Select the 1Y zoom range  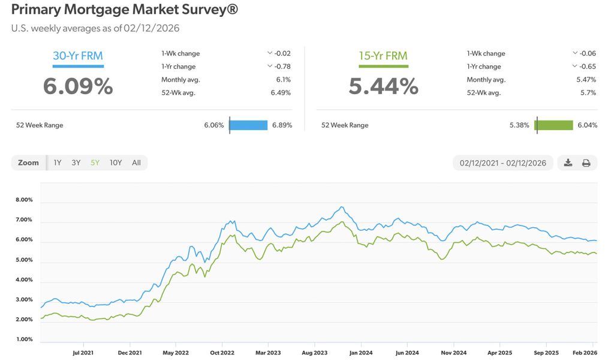(58, 163)
